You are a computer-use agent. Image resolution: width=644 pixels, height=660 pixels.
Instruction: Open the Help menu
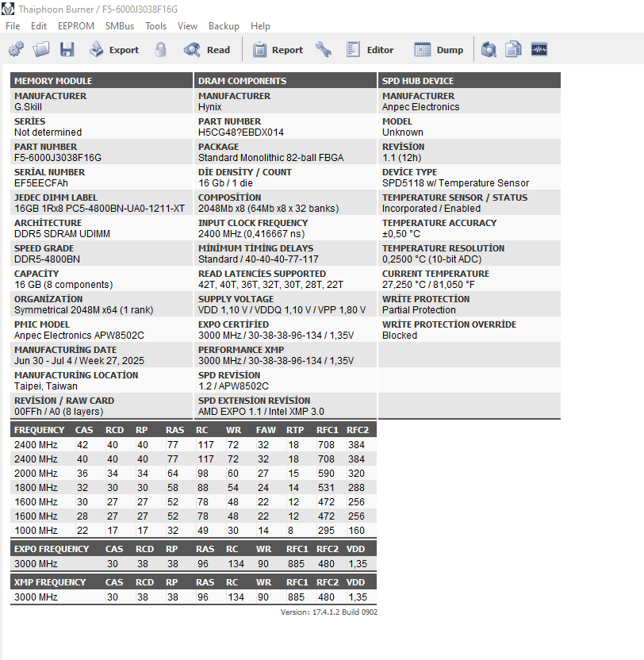click(x=260, y=26)
